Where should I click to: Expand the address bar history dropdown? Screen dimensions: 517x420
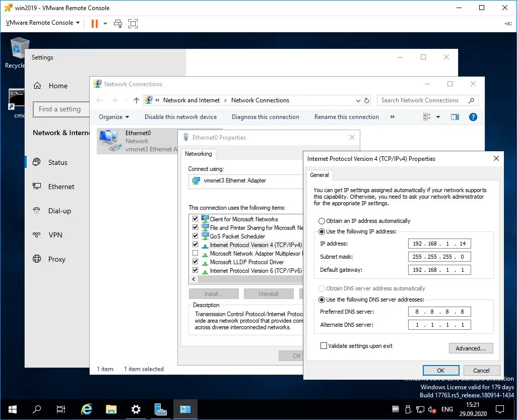pyautogui.click(x=358, y=101)
